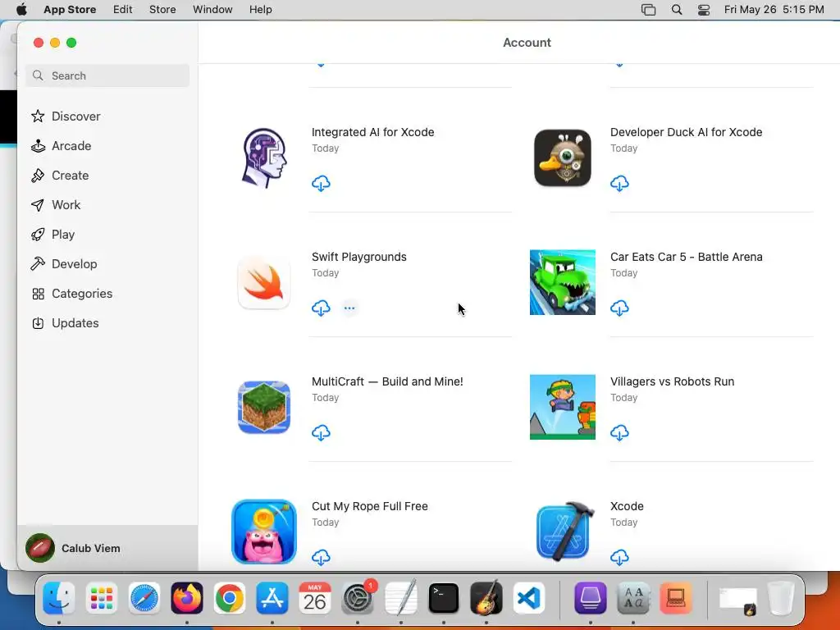
Task: Download Villagers vs Robots Run
Action: click(x=619, y=433)
